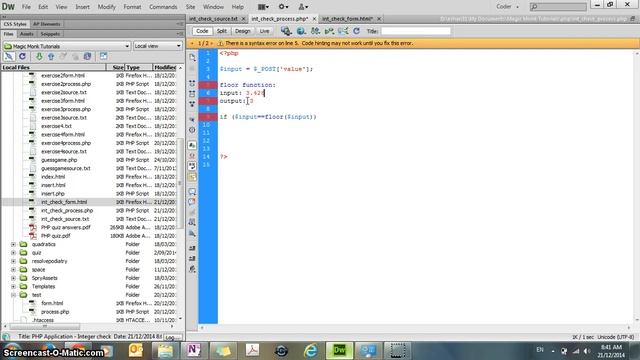Image resolution: width=640 pixels, height=360 pixels.
Task: Select Live view button
Action: pyautogui.click(x=264, y=31)
